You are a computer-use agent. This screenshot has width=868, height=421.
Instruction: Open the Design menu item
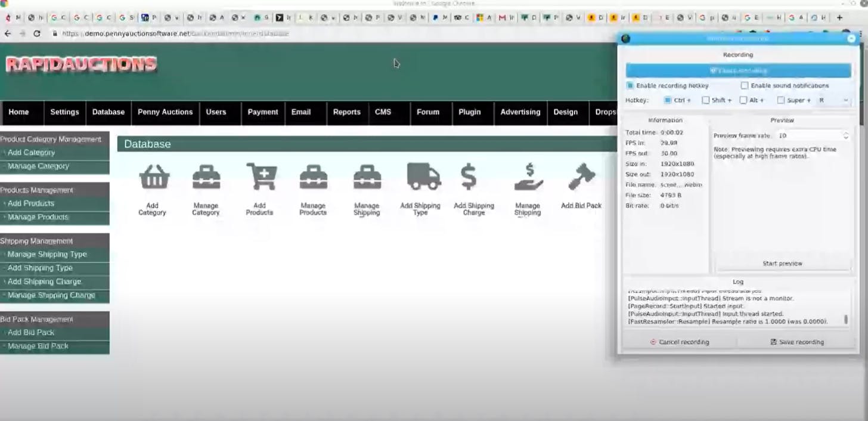(x=566, y=112)
